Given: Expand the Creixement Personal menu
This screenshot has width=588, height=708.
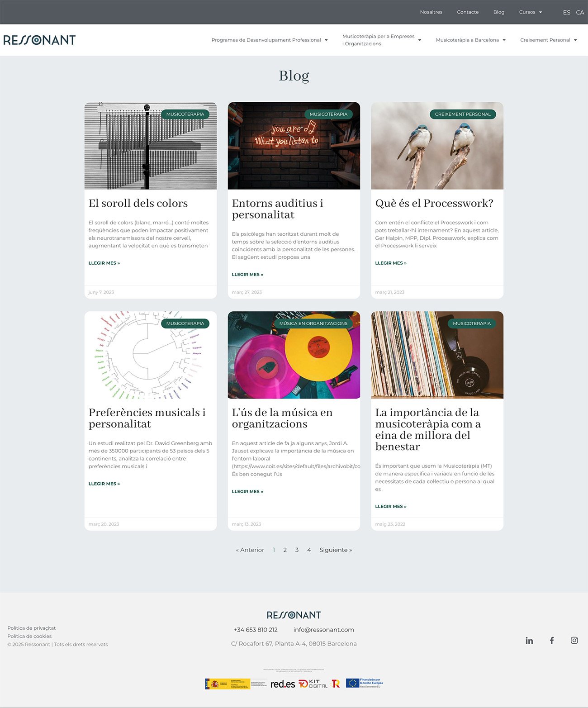Looking at the screenshot, I should [x=548, y=40].
